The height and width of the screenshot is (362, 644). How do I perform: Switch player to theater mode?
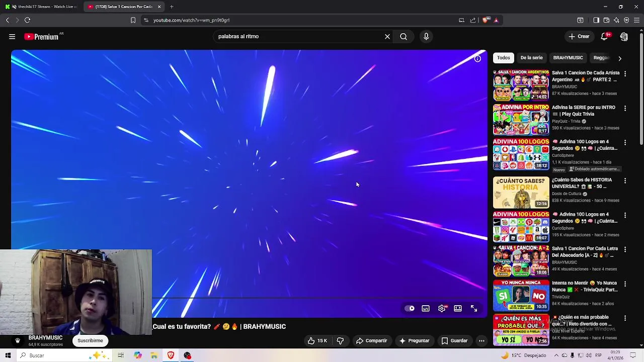458,308
